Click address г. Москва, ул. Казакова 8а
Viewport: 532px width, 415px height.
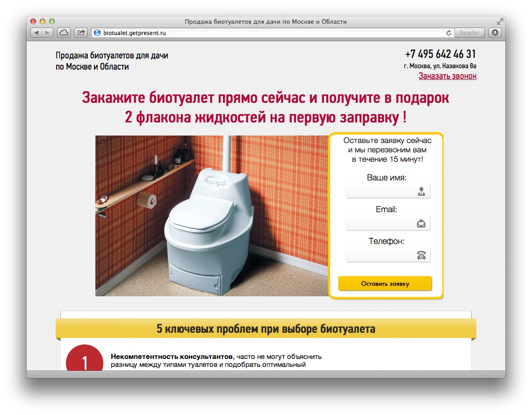pyautogui.click(x=440, y=66)
